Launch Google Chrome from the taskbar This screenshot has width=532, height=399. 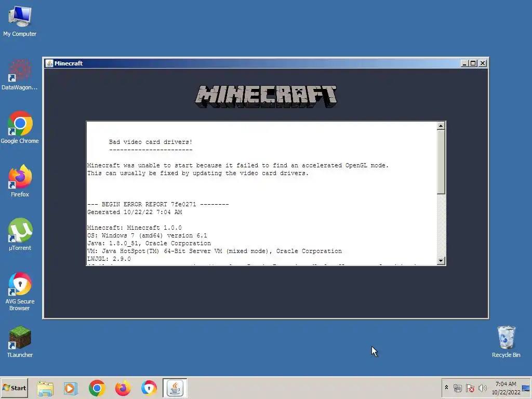coord(97,388)
